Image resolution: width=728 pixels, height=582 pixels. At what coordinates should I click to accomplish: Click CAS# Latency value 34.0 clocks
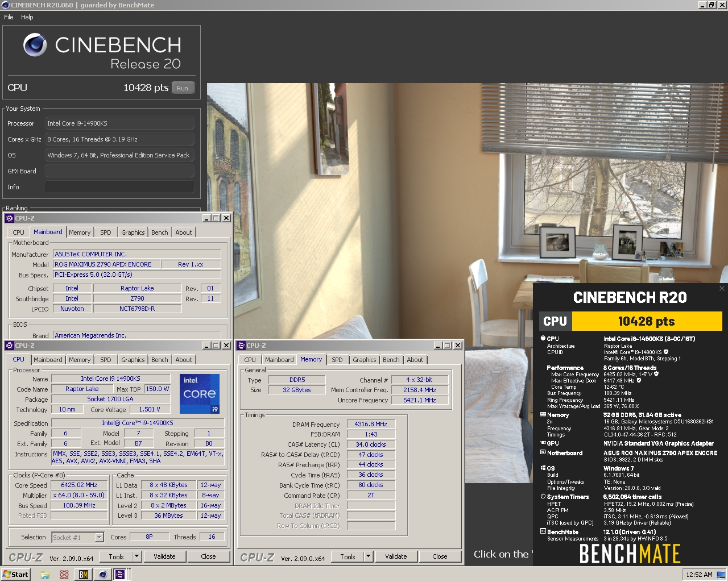[371, 444]
